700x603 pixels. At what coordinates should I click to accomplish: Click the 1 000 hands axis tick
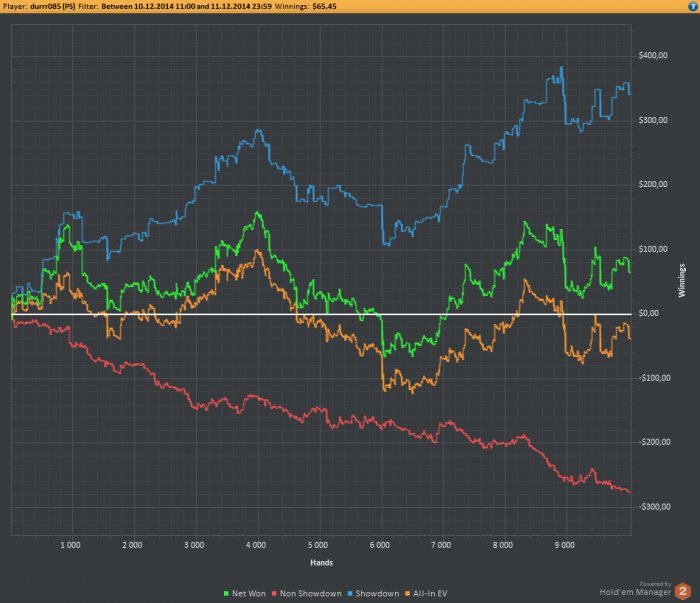click(x=71, y=545)
